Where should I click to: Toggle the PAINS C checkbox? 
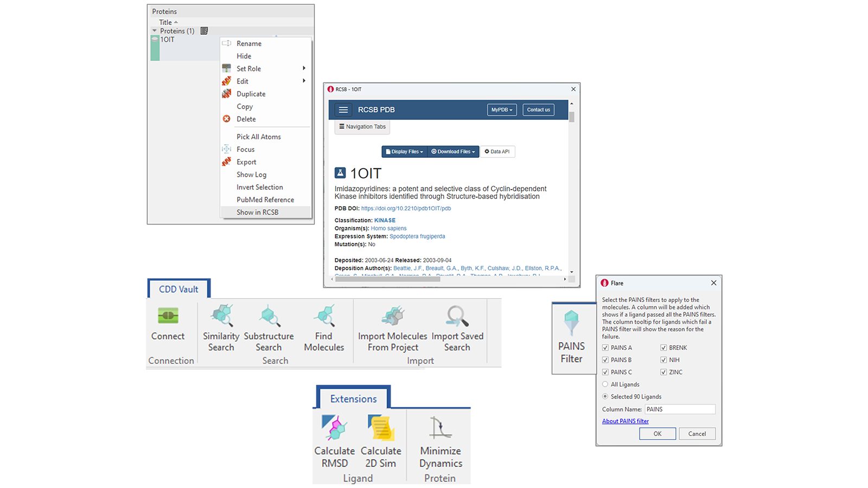[605, 372]
